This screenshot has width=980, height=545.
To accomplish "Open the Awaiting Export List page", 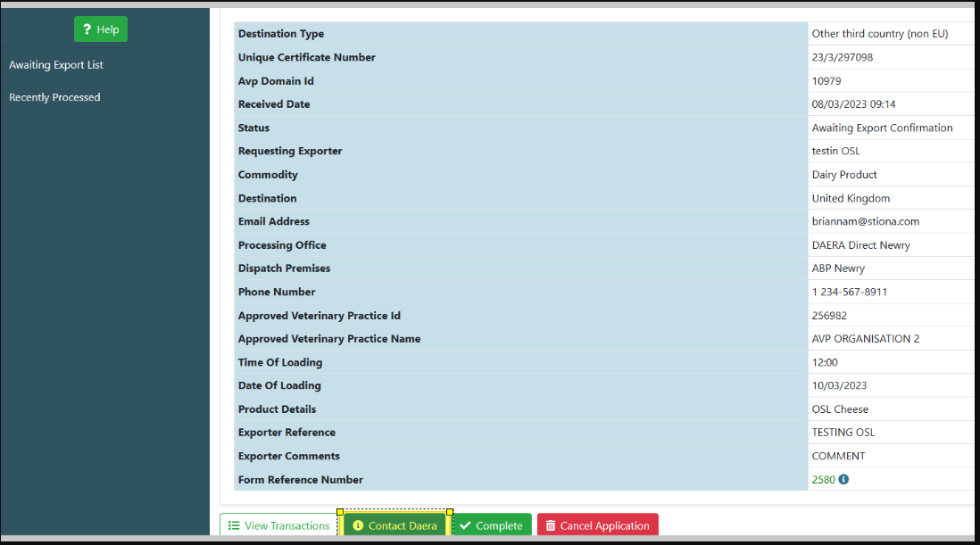I will [56, 65].
